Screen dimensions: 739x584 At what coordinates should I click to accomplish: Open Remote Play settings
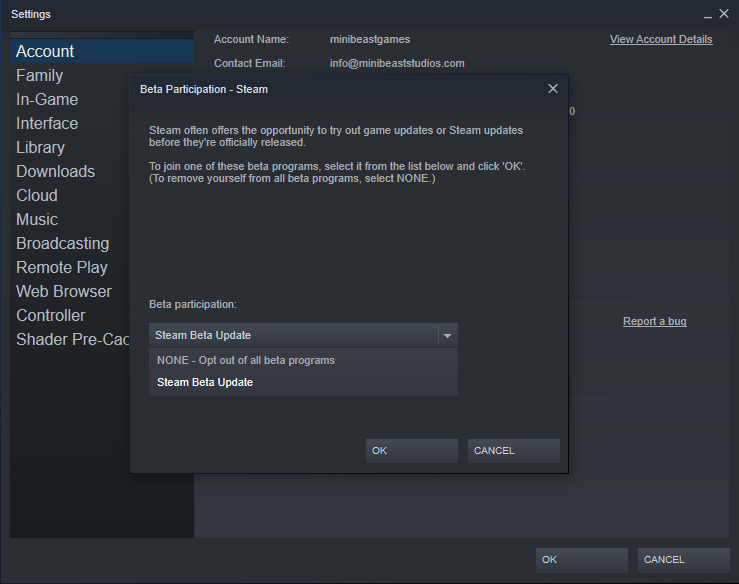pyautogui.click(x=61, y=267)
